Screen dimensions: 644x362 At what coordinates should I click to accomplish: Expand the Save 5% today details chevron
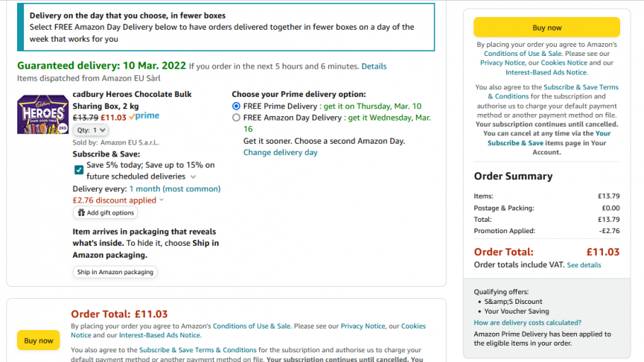coord(193,177)
